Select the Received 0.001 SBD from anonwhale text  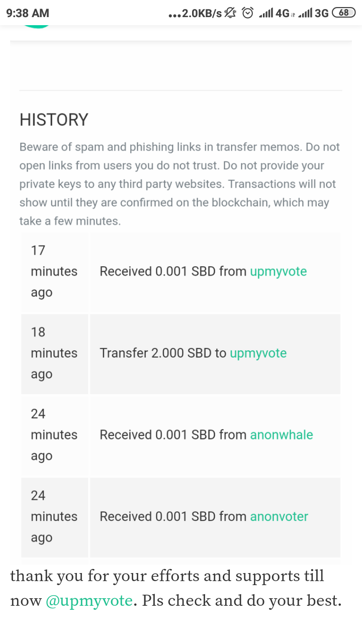(173, 435)
